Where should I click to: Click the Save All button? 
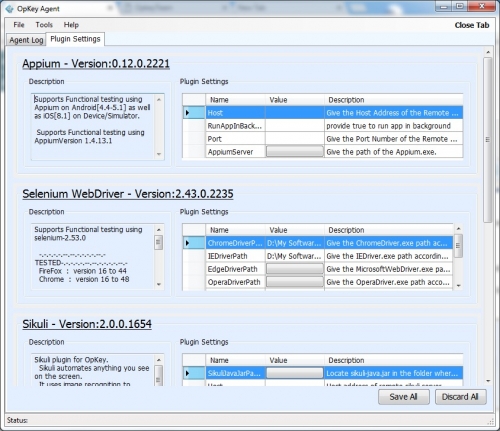[403, 397]
